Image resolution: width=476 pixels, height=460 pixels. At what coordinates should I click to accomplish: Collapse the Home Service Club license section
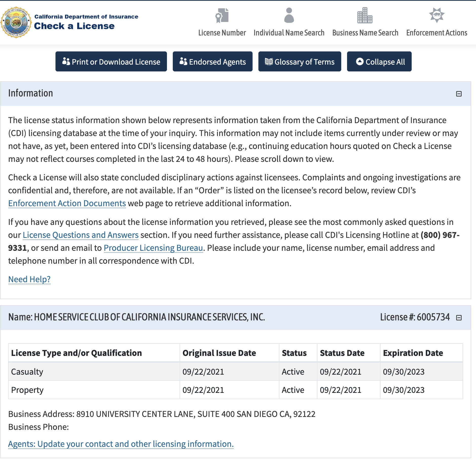pos(459,318)
